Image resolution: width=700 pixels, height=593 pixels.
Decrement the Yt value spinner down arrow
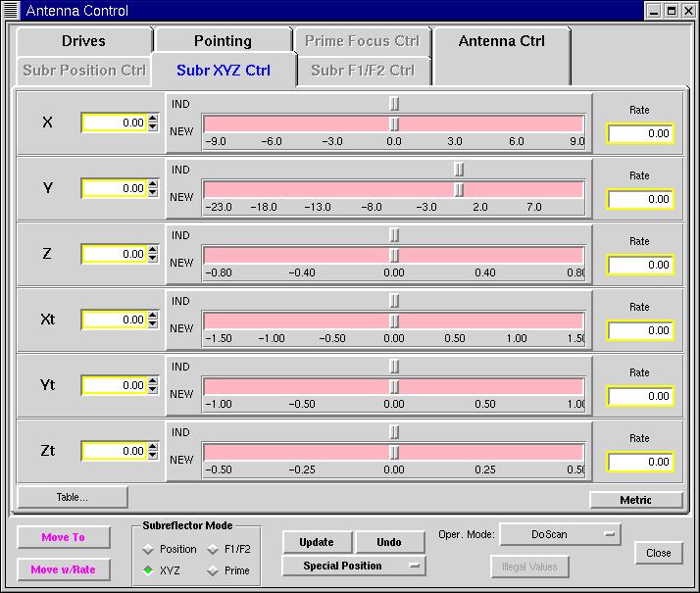153,389
